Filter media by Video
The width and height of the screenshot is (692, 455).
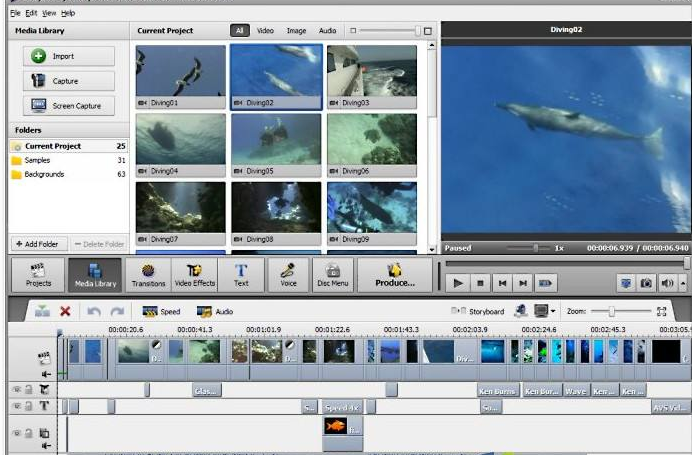265,30
